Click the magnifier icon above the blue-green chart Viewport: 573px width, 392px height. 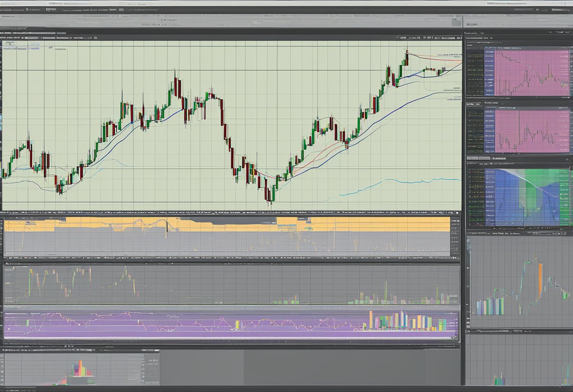567,160
